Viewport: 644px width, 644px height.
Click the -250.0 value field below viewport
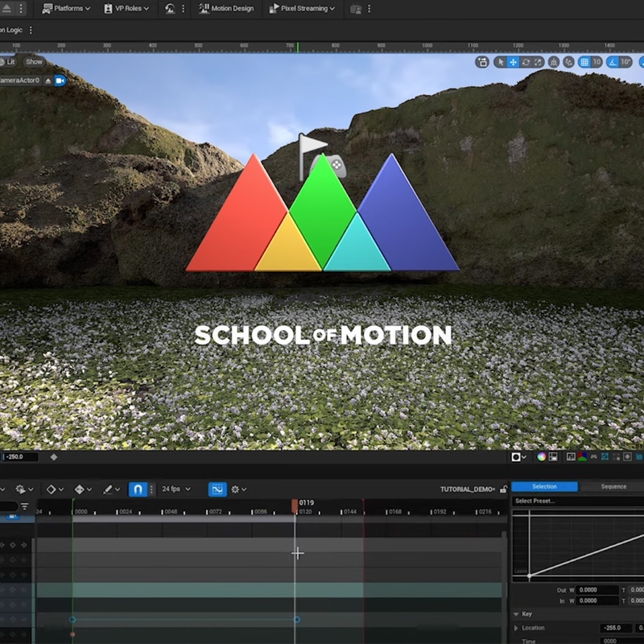click(x=20, y=456)
